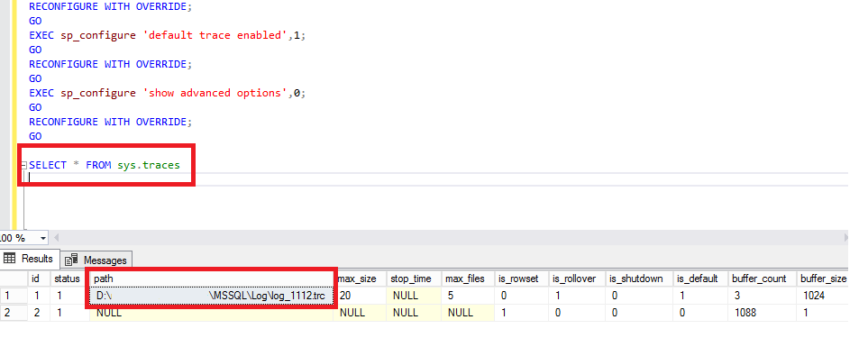
Task: Select row 1 via its row header
Action: click(14, 296)
